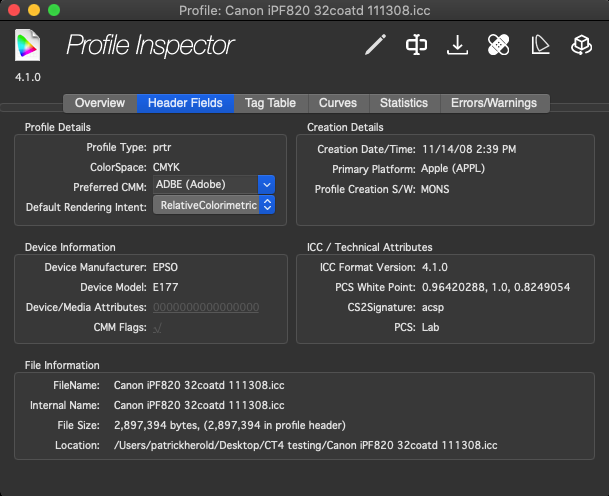Screen dimensions: 609x496
Task: Click the 3D cube gamut icon
Action: [581, 45]
